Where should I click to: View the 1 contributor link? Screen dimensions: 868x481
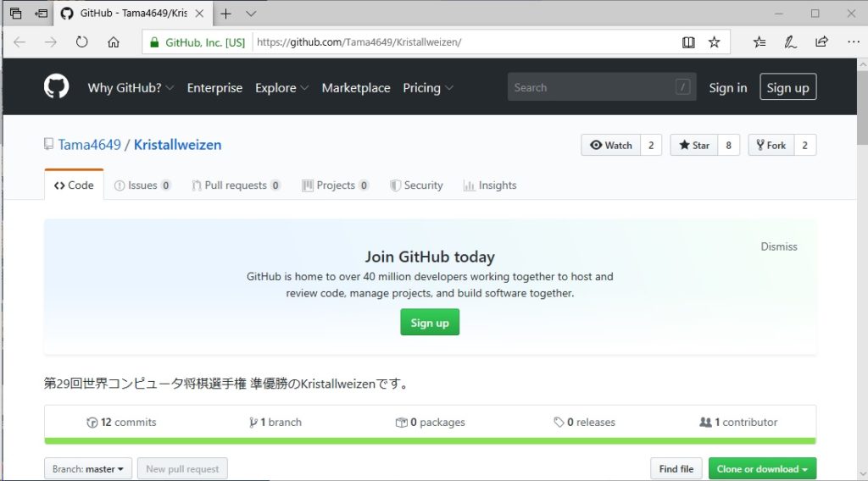pyautogui.click(x=738, y=422)
